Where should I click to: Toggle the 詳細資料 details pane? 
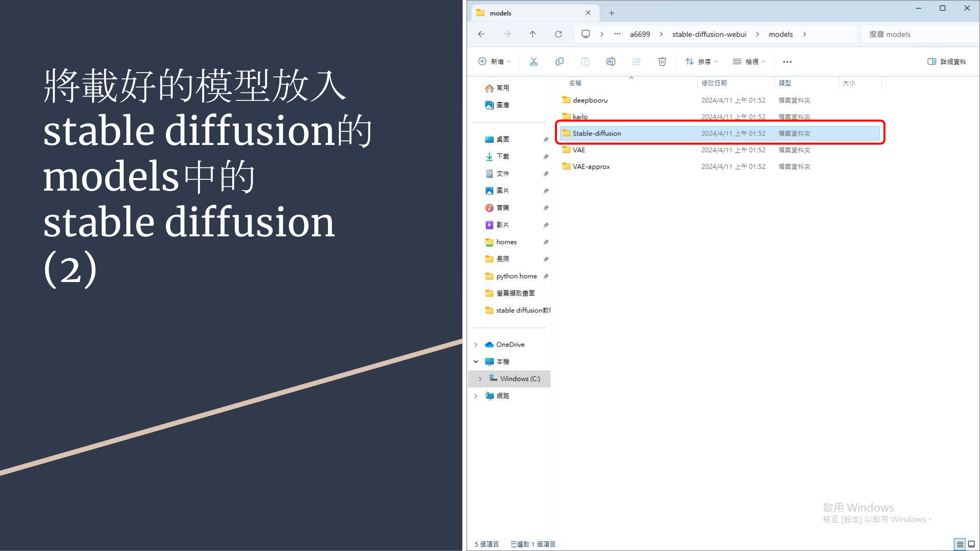tap(947, 62)
